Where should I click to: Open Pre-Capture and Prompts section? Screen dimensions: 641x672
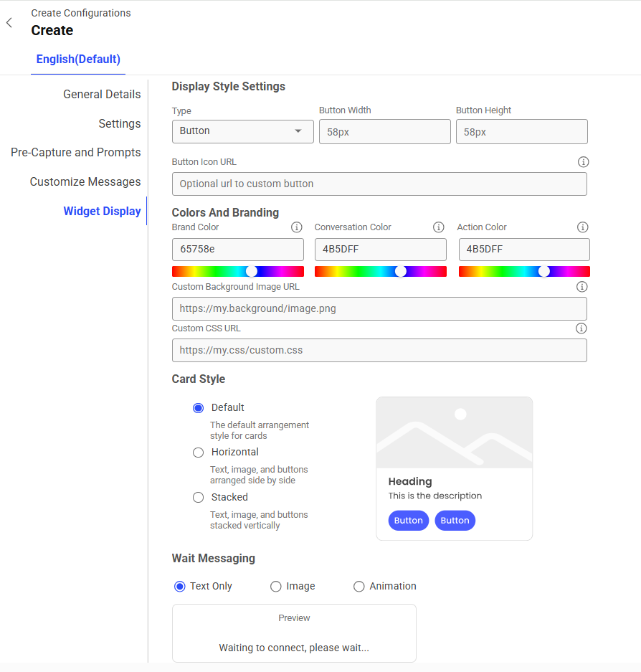pyautogui.click(x=75, y=153)
